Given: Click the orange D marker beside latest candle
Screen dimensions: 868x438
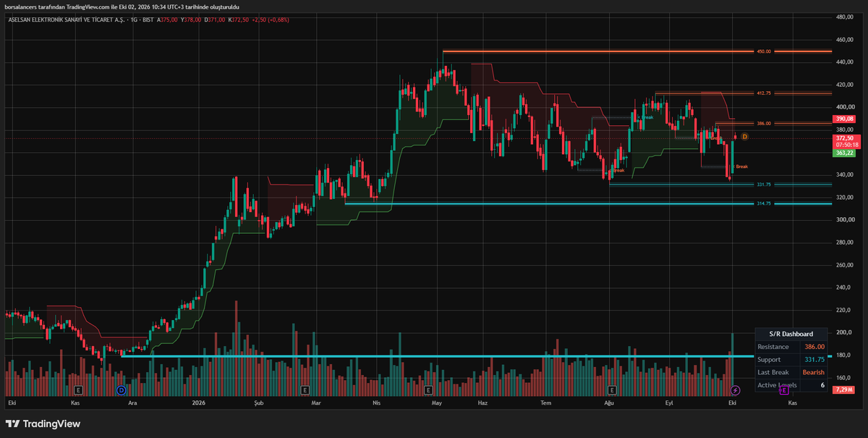Looking at the screenshot, I should (x=745, y=136).
